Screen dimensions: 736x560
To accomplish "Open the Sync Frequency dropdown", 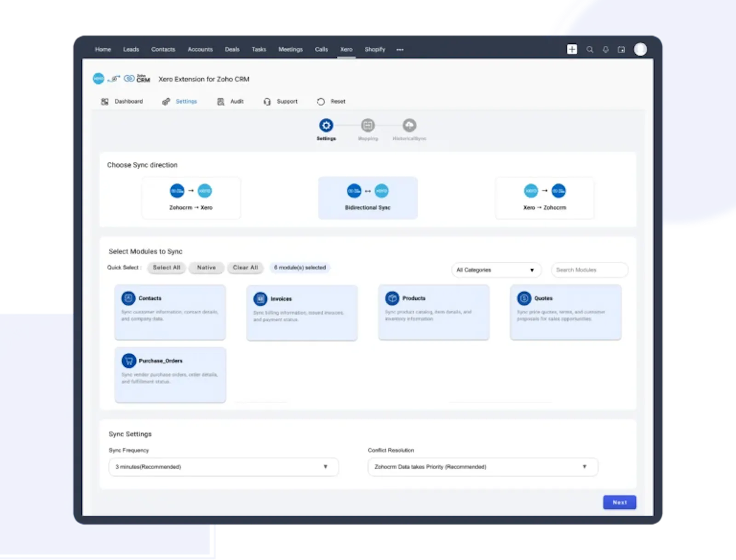I will tap(224, 467).
